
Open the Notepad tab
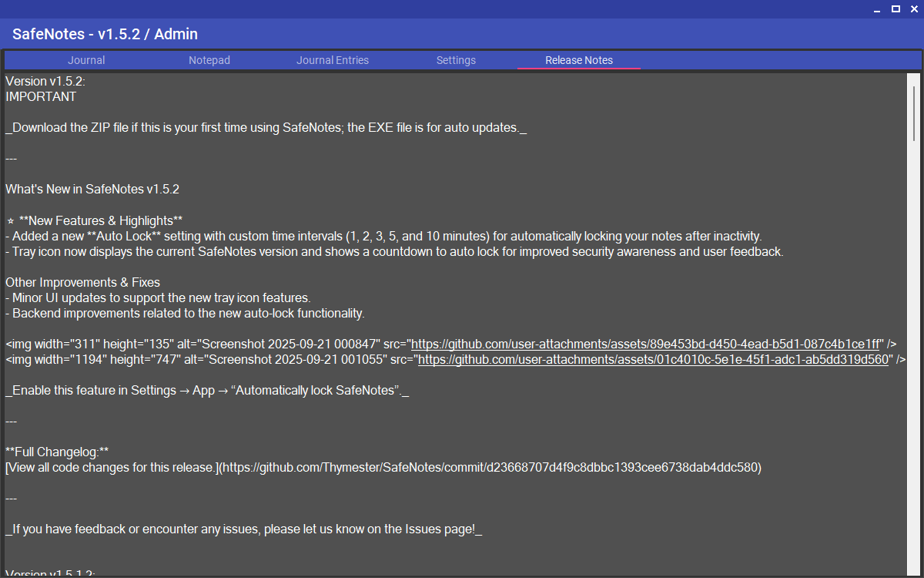point(209,60)
